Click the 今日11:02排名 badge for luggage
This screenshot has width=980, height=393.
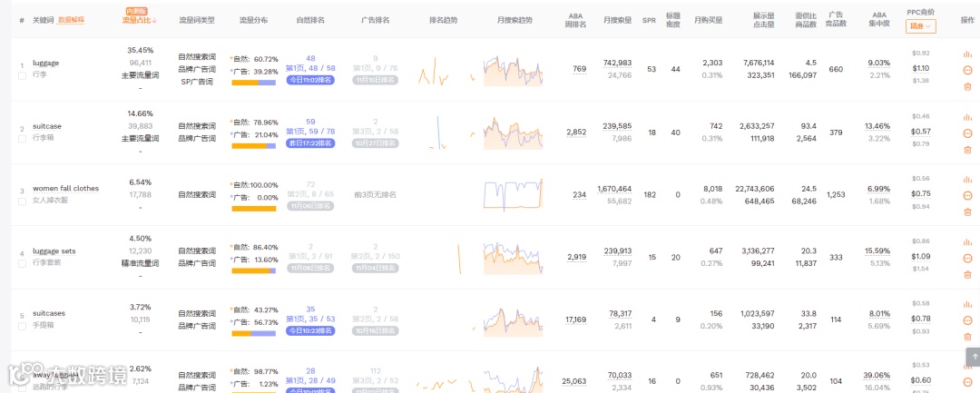pyautogui.click(x=310, y=80)
